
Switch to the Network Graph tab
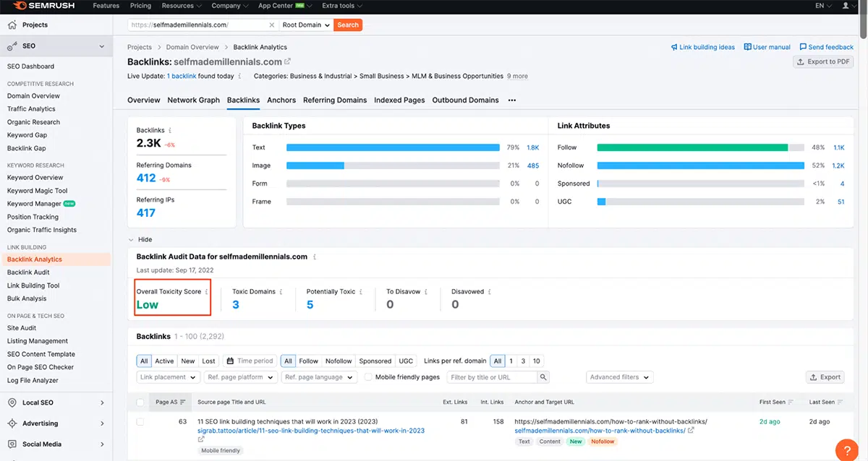(193, 100)
